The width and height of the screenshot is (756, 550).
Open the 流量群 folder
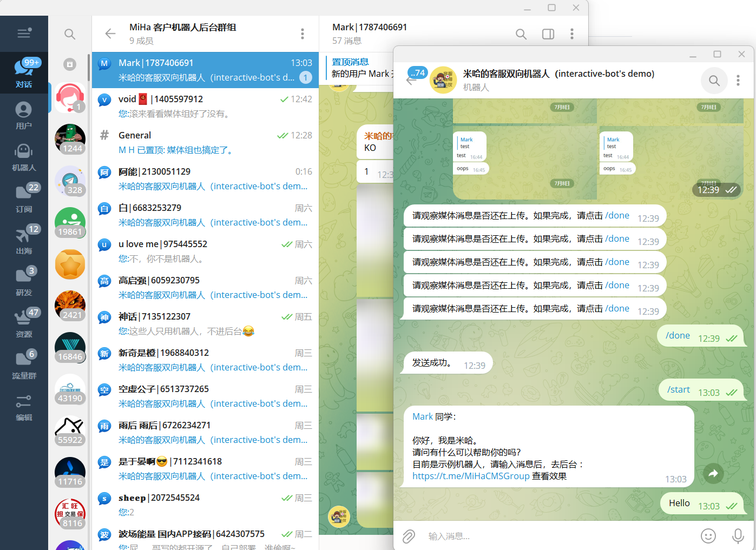click(x=24, y=365)
